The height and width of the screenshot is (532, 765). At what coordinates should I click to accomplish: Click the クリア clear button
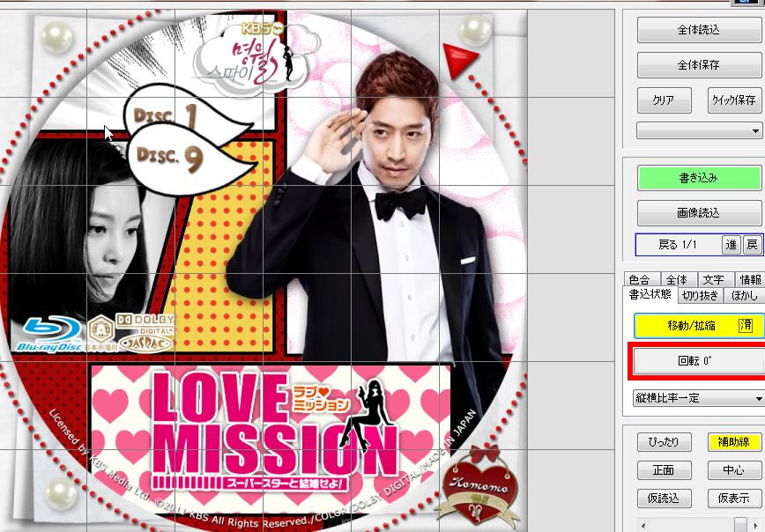coord(664,100)
